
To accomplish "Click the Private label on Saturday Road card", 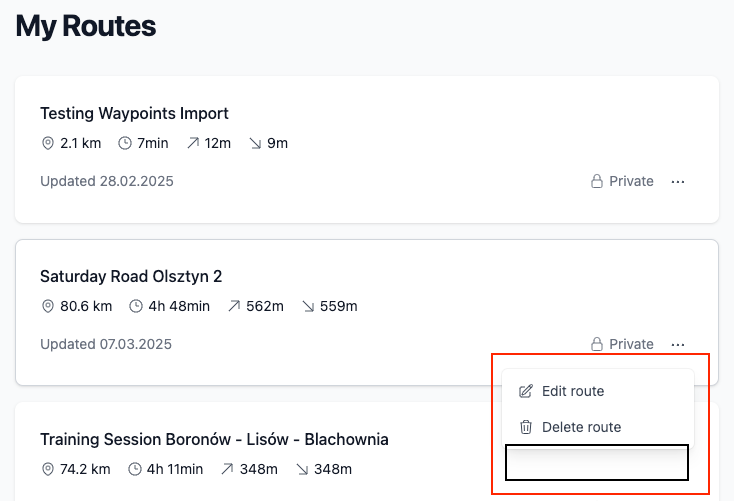I will pos(631,344).
